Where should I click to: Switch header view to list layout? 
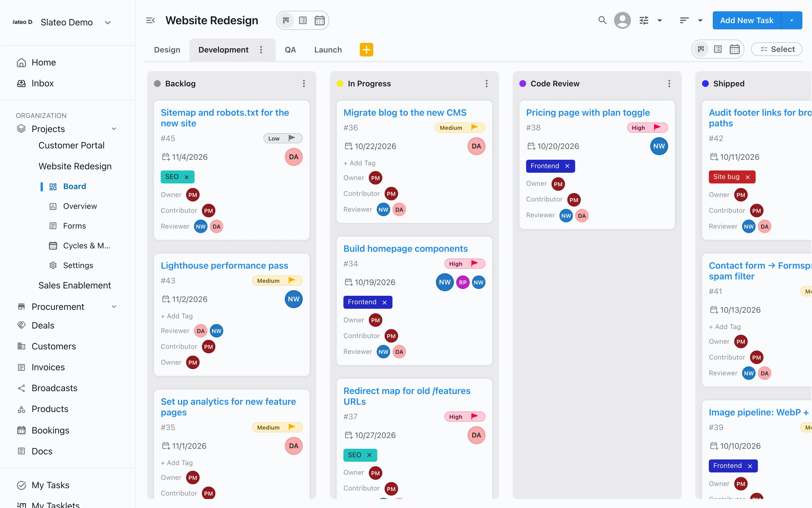[303, 21]
